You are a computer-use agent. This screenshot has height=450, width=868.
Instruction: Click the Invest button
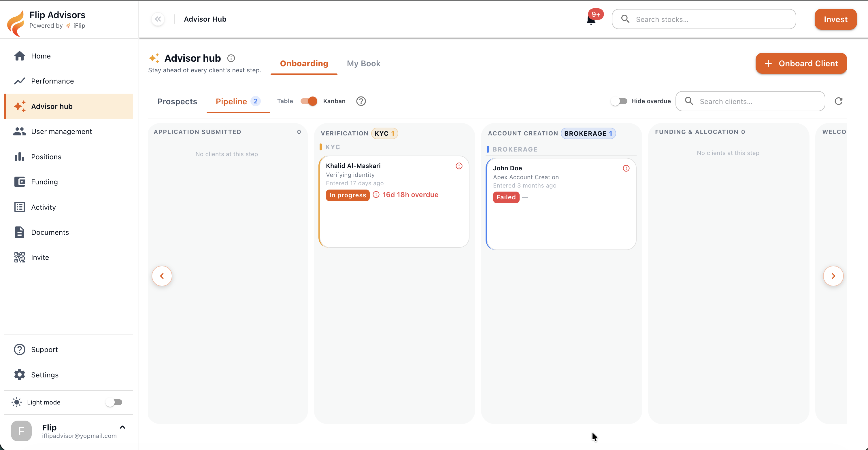pos(836,19)
